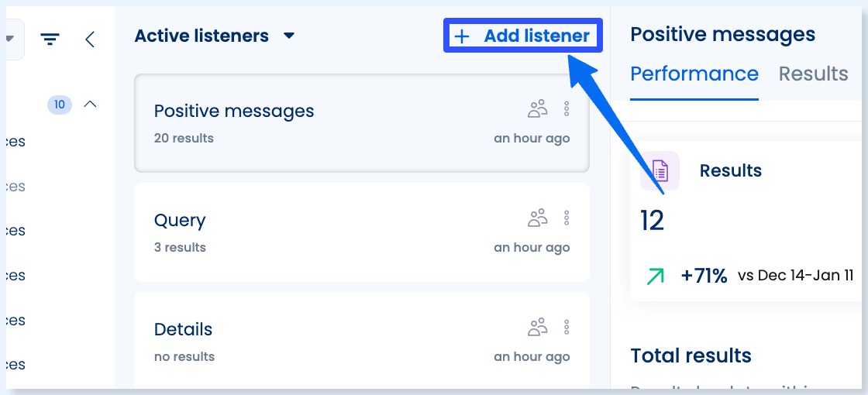Click the count badge showing 10
Image resolution: width=868 pixels, height=395 pixels.
click(60, 105)
